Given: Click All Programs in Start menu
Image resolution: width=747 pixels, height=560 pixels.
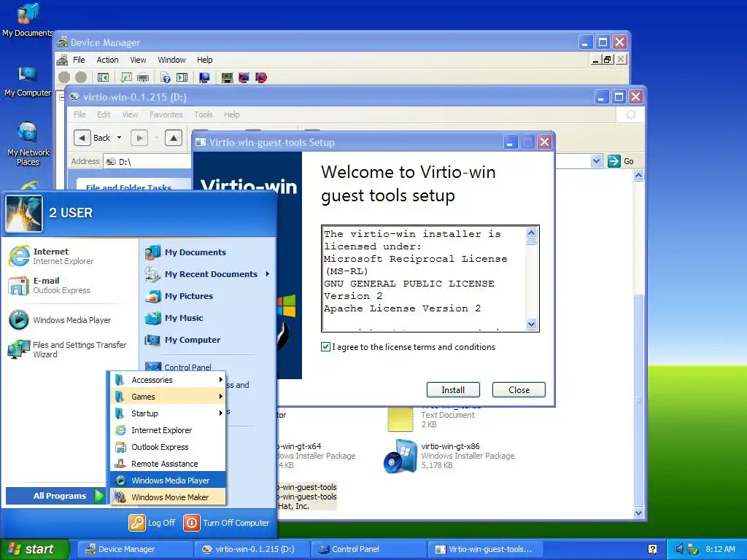Looking at the screenshot, I should (55, 496).
